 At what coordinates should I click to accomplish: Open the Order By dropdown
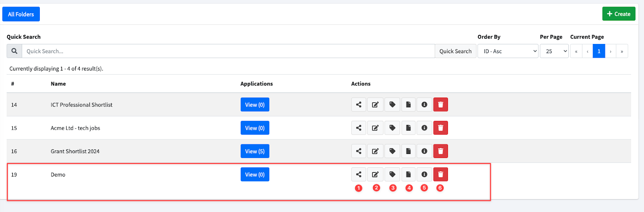point(508,51)
